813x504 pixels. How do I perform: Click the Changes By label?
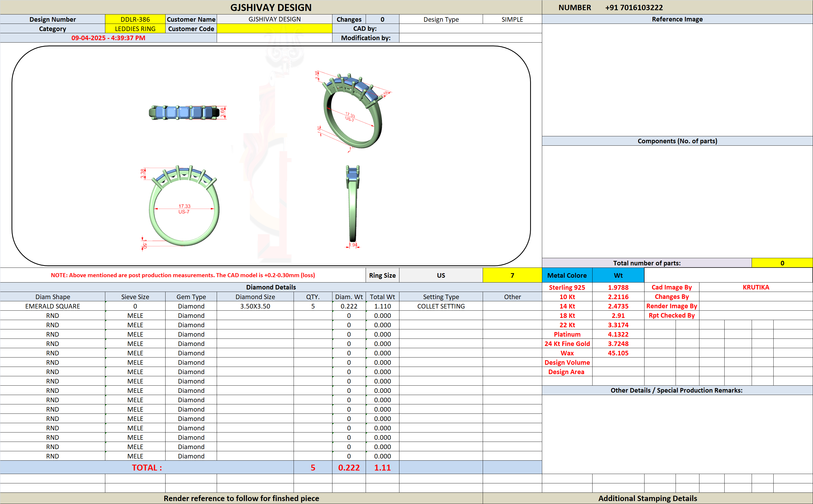click(x=671, y=297)
